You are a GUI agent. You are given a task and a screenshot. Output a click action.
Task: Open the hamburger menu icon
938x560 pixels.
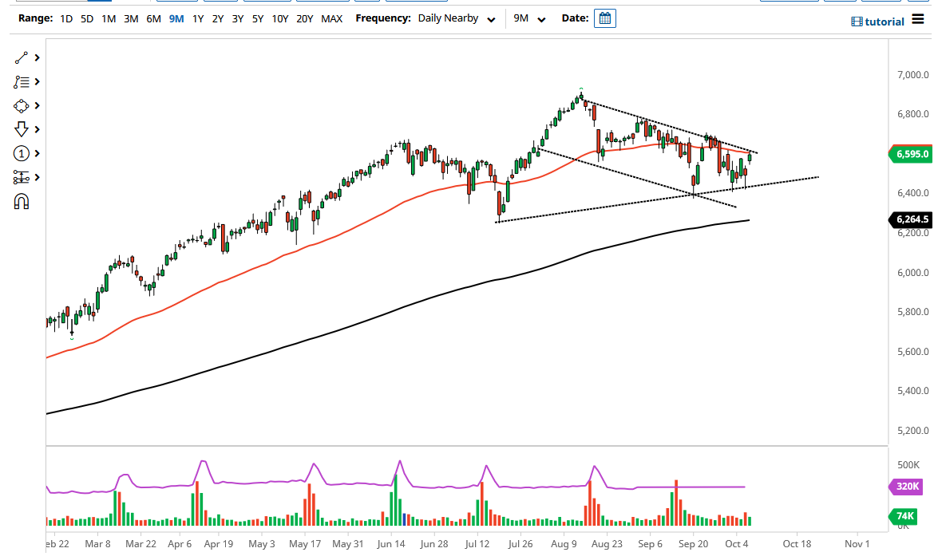click(x=918, y=19)
